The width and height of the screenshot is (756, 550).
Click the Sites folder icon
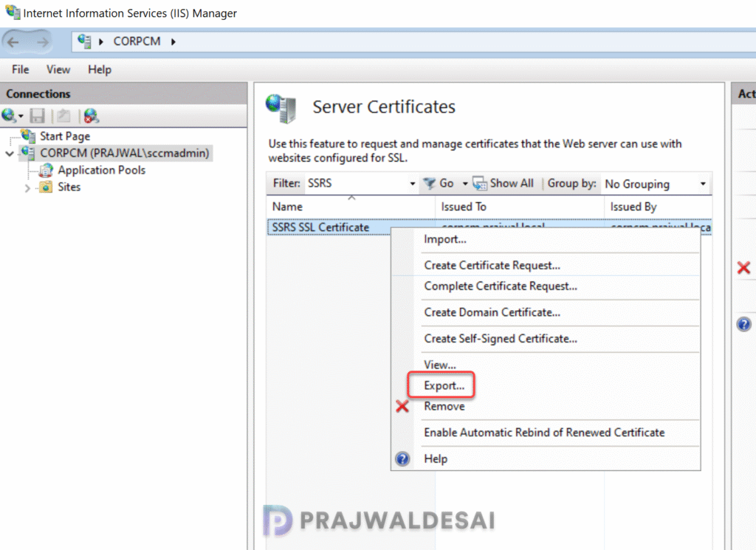point(47,187)
